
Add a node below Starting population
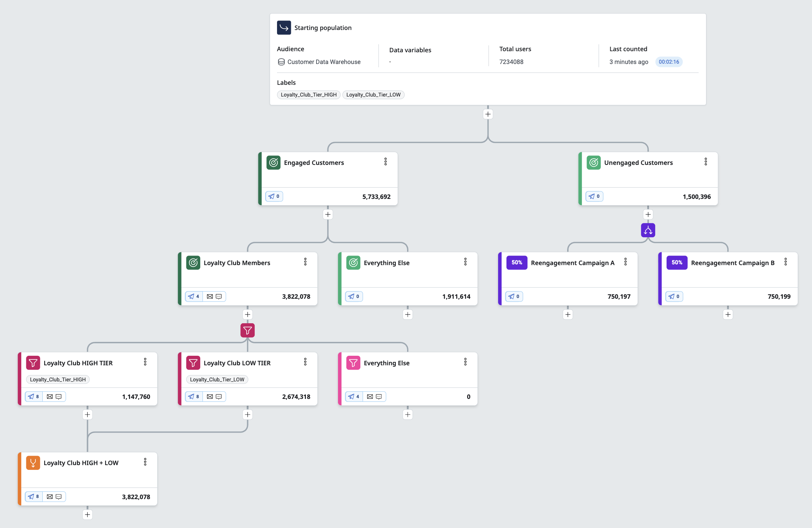[x=488, y=114]
